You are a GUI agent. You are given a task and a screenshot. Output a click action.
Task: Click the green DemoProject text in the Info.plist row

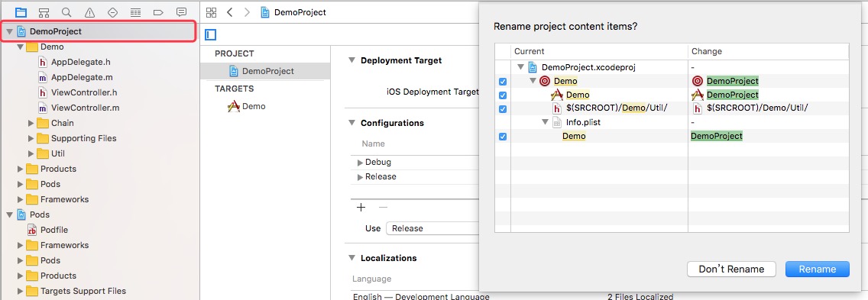[716, 136]
